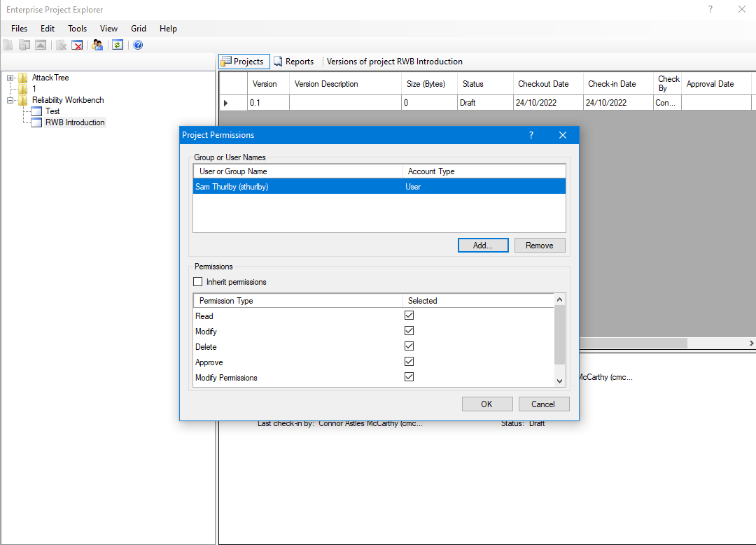Toggle the Delete permission checkbox
The height and width of the screenshot is (545, 756).
pyautogui.click(x=409, y=346)
